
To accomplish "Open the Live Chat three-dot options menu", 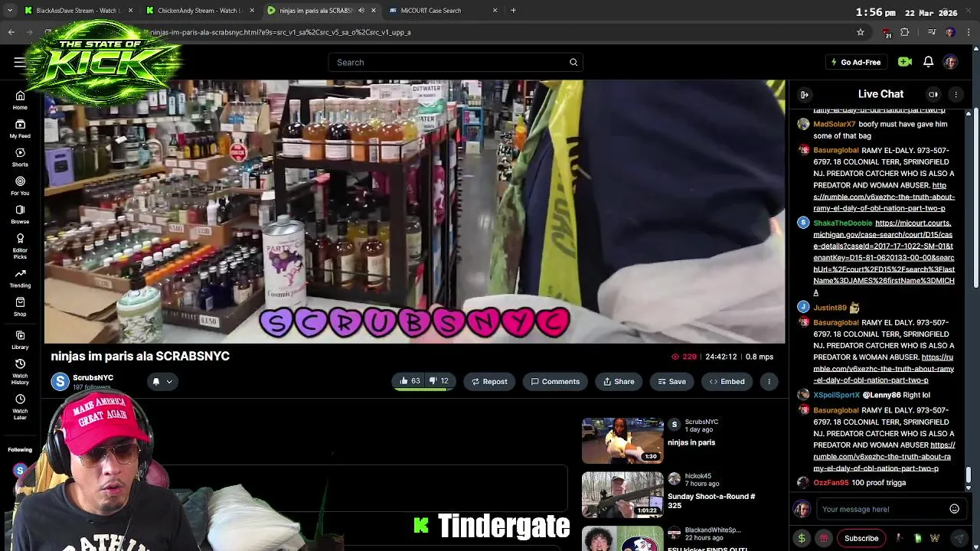I will [955, 94].
